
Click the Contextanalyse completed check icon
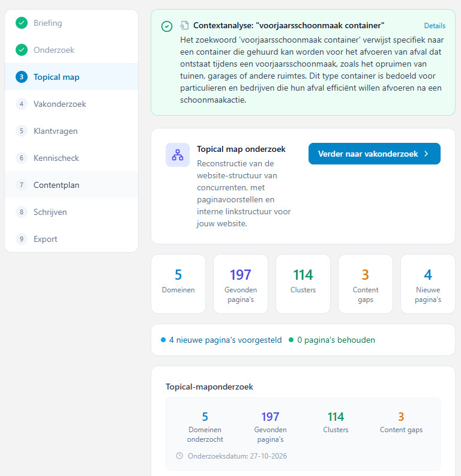click(167, 26)
